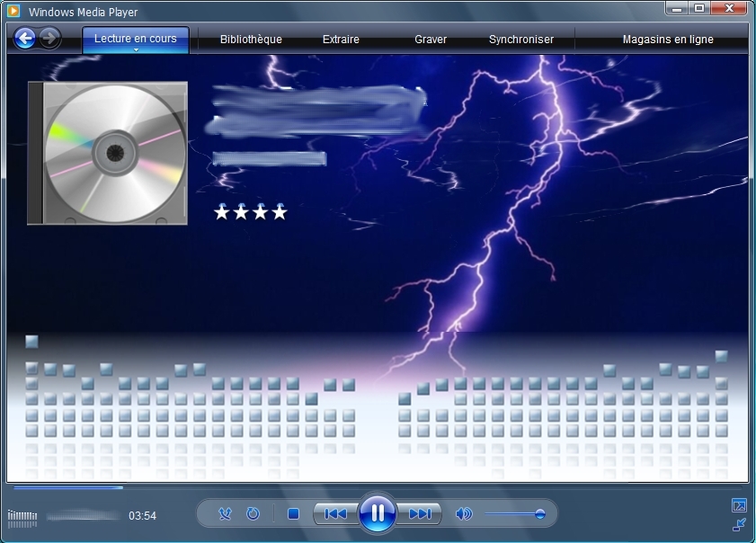Select the Graver tab

coord(431,40)
